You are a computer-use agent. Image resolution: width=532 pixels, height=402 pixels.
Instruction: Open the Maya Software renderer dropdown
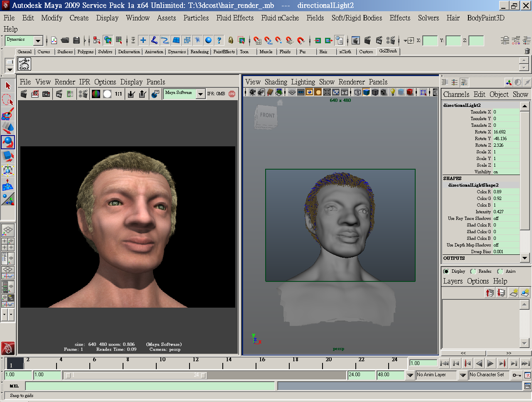pyautogui.click(x=200, y=94)
